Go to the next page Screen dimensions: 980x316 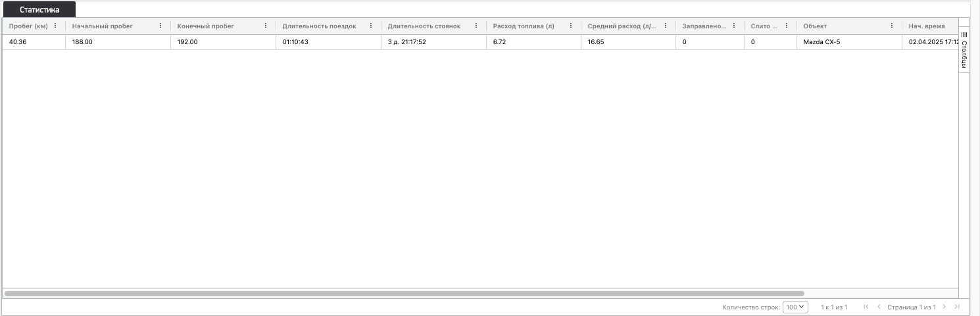[x=944, y=307]
